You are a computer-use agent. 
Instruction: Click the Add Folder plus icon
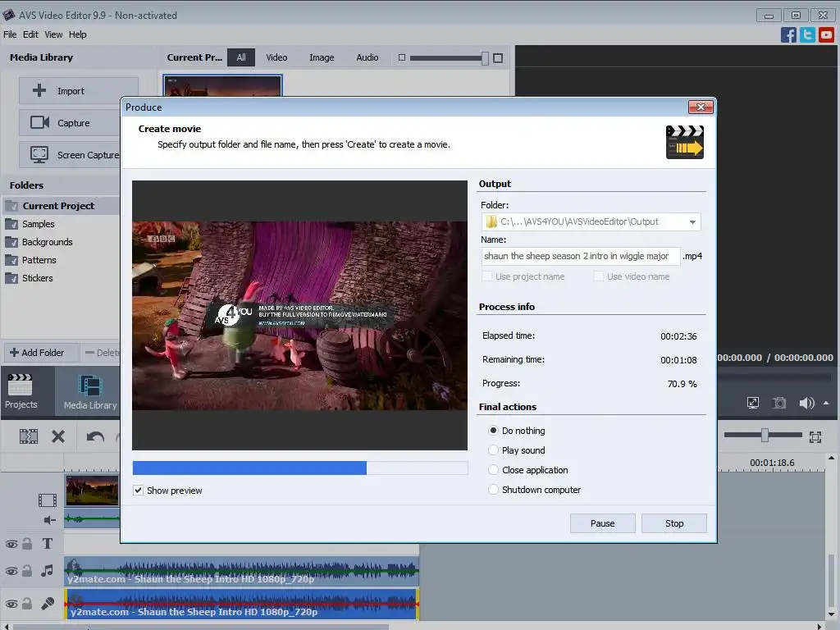pyautogui.click(x=15, y=353)
